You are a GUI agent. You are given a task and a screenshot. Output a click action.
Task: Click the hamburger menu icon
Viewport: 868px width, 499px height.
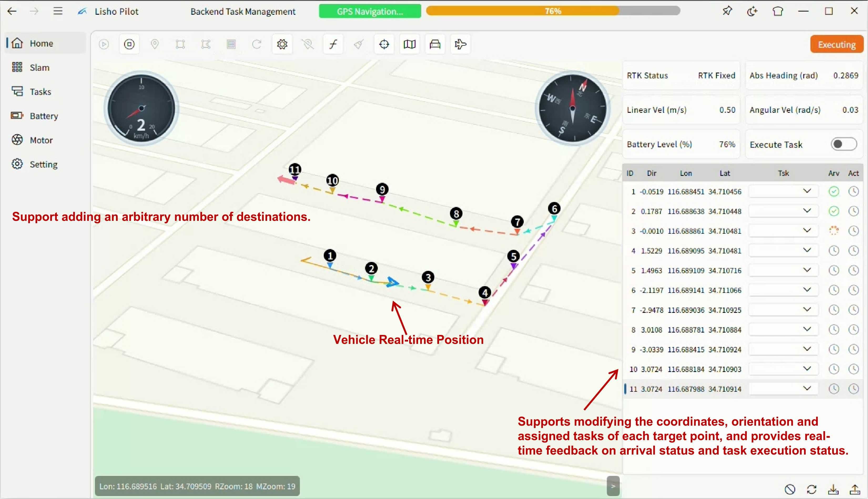point(58,11)
